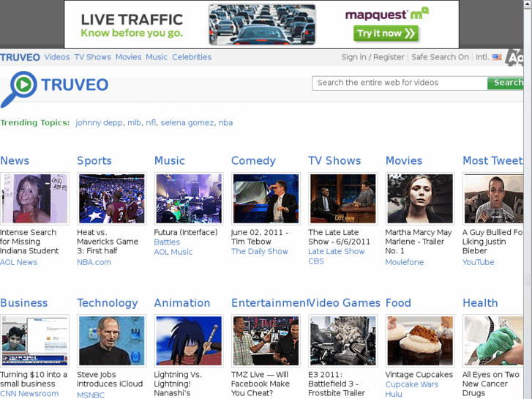Play the Battlefield 3 trailer thumbnail
This screenshot has width=532, height=399.
point(343,341)
